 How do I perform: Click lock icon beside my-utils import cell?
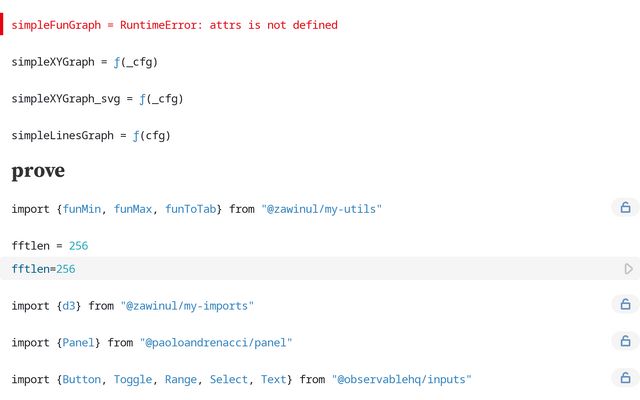click(625, 207)
